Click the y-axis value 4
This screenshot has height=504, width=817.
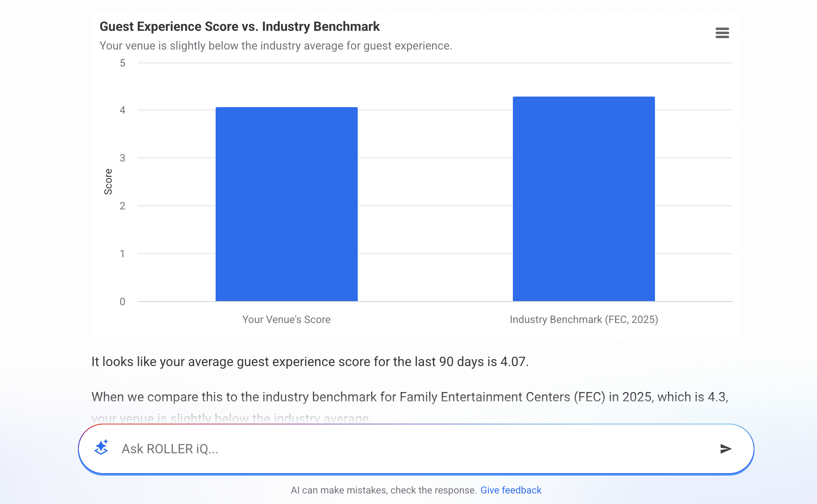coord(122,110)
